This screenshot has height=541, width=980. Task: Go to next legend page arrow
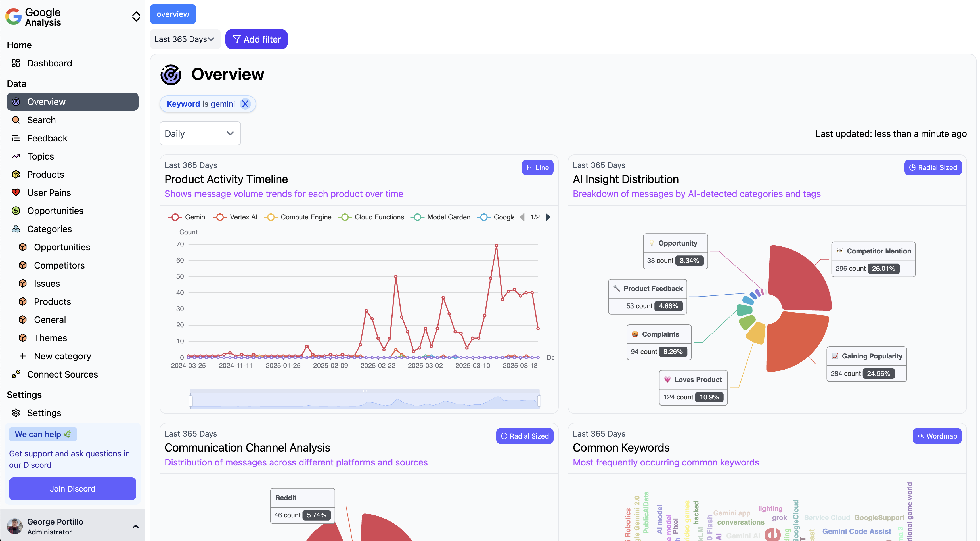[x=548, y=217]
